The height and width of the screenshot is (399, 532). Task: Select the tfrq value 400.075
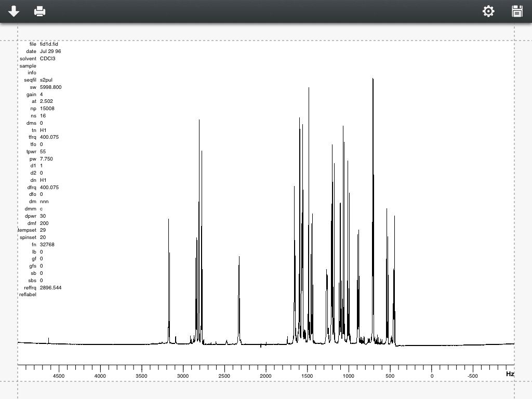coord(49,137)
